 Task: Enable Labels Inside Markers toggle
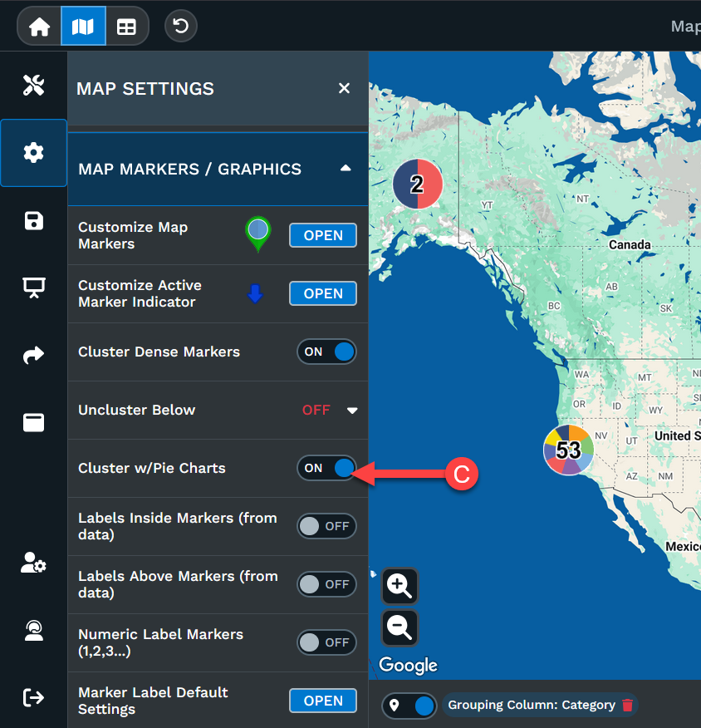pos(326,526)
